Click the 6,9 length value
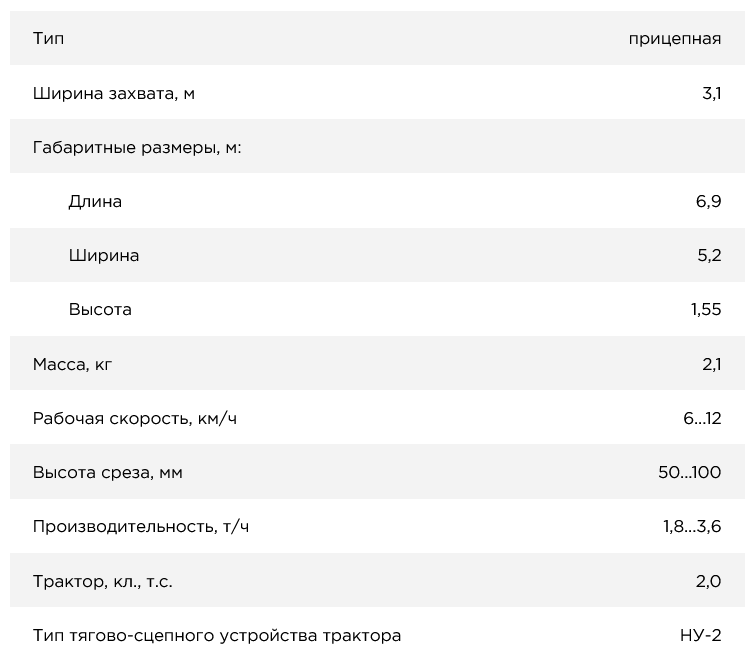The height and width of the screenshot is (658, 756). coord(709,202)
